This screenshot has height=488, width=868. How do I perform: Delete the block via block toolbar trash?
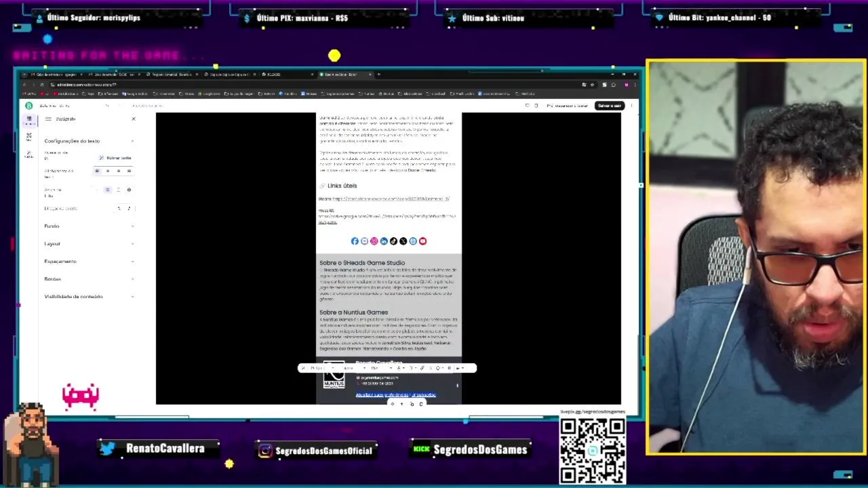click(421, 404)
